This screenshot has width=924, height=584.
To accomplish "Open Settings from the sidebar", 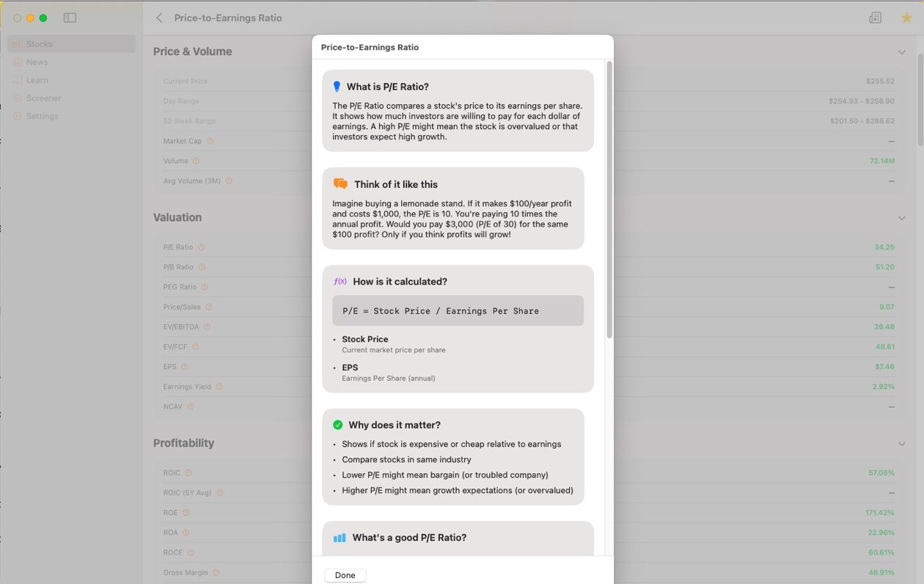I will (42, 116).
